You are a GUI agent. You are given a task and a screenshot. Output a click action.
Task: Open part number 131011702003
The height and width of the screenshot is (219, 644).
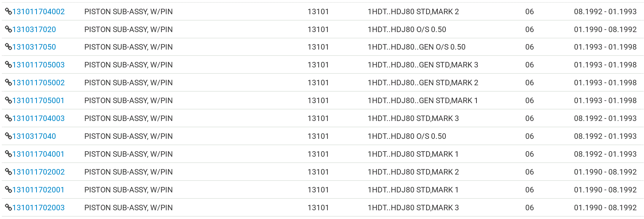[x=38, y=208]
